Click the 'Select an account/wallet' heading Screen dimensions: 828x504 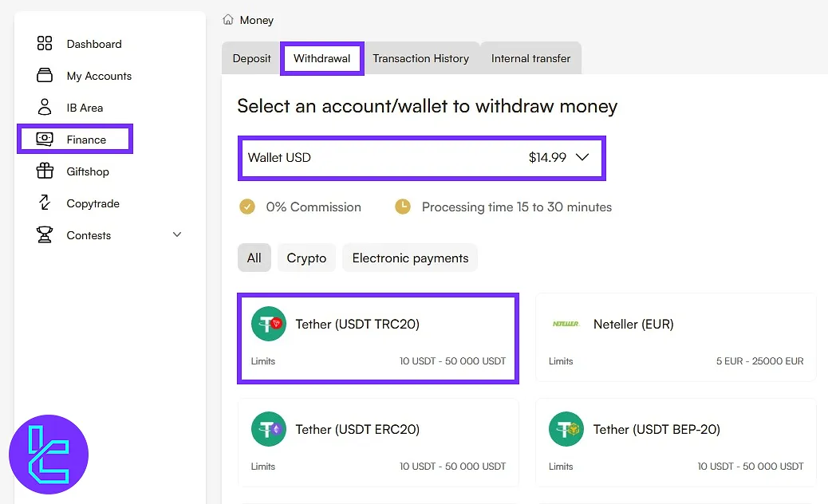[427, 106]
